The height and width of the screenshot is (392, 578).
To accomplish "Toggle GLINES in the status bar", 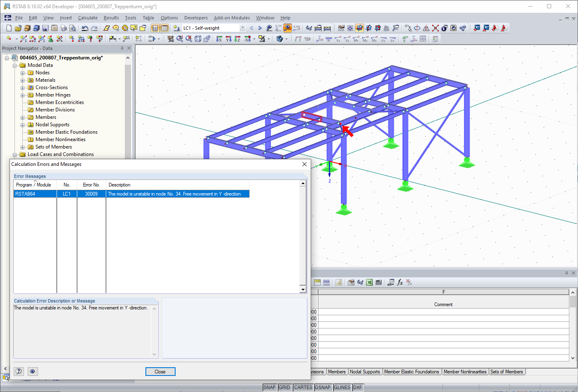I will click(x=342, y=387).
